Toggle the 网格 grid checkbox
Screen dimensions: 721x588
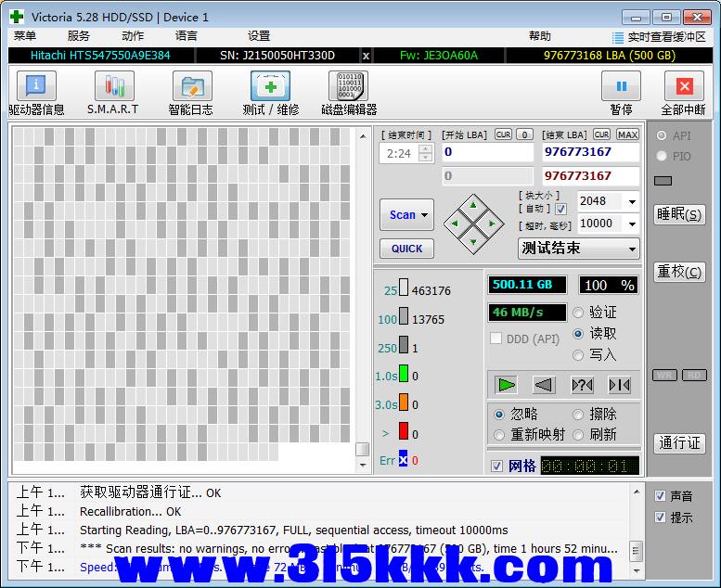tap(496, 467)
